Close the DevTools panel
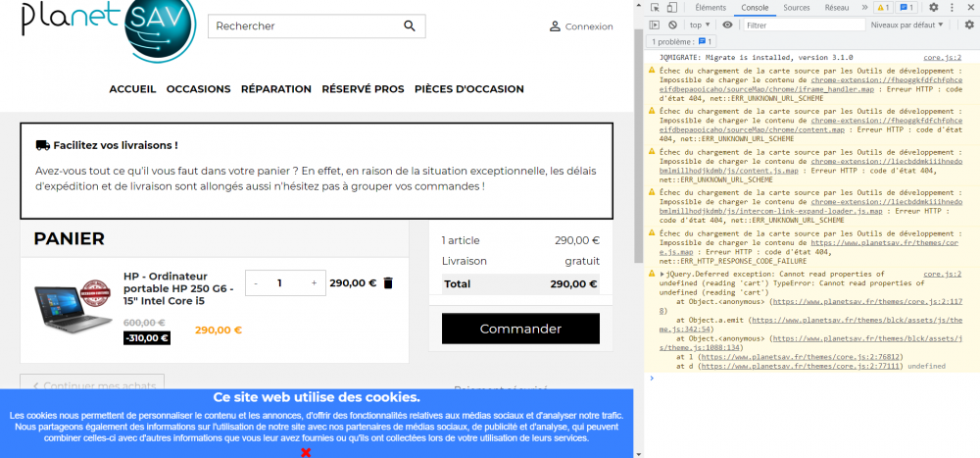This screenshot has height=458, width=980. click(969, 8)
